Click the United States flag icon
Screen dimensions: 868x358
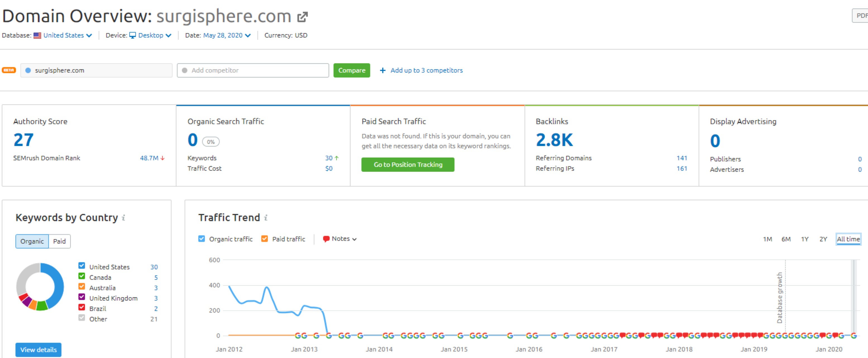[x=37, y=35]
